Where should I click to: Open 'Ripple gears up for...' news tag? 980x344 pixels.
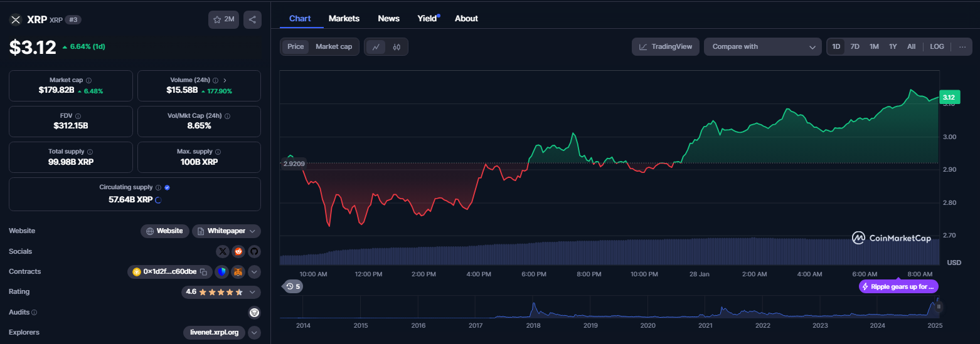898,286
